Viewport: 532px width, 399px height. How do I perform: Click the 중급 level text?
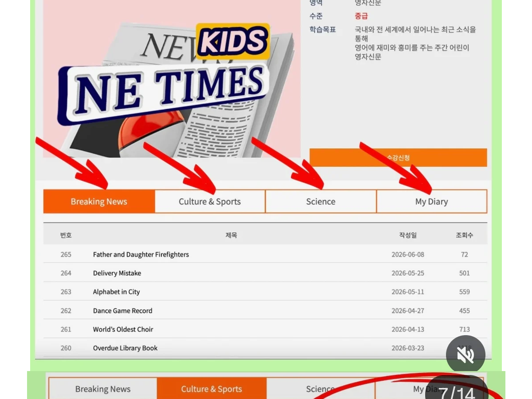click(361, 16)
